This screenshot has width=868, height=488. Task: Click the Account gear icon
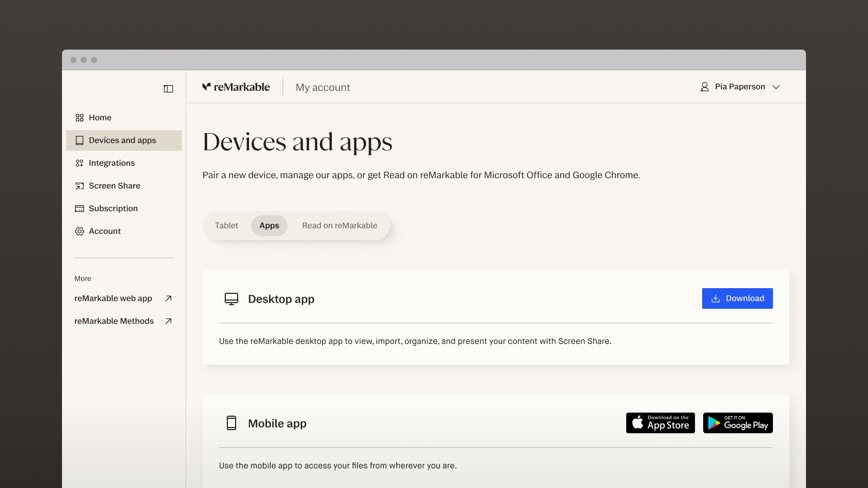80,231
